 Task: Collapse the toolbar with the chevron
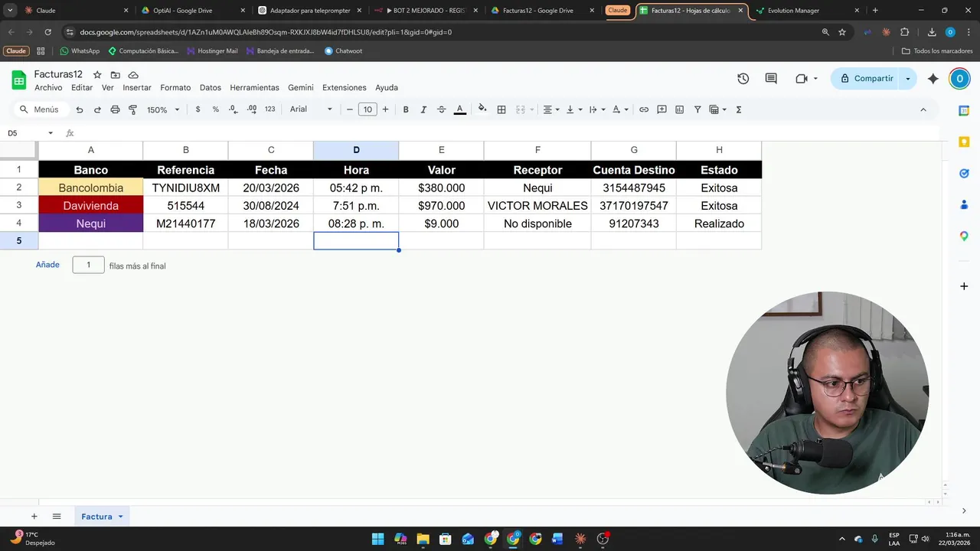923,109
